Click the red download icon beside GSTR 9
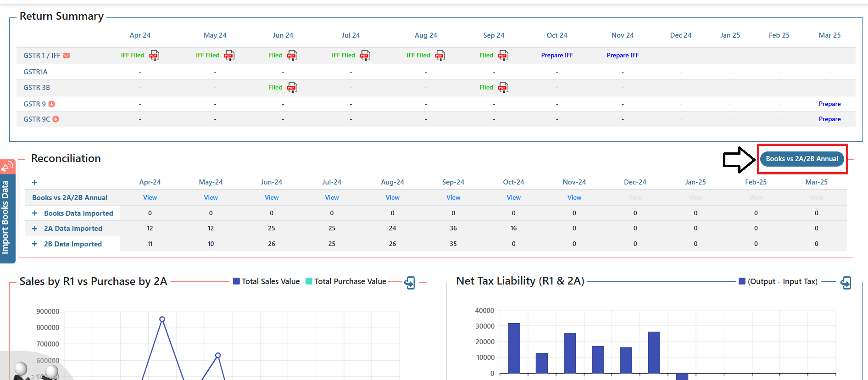The width and height of the screenshot is (868, 380). (52, 104)
